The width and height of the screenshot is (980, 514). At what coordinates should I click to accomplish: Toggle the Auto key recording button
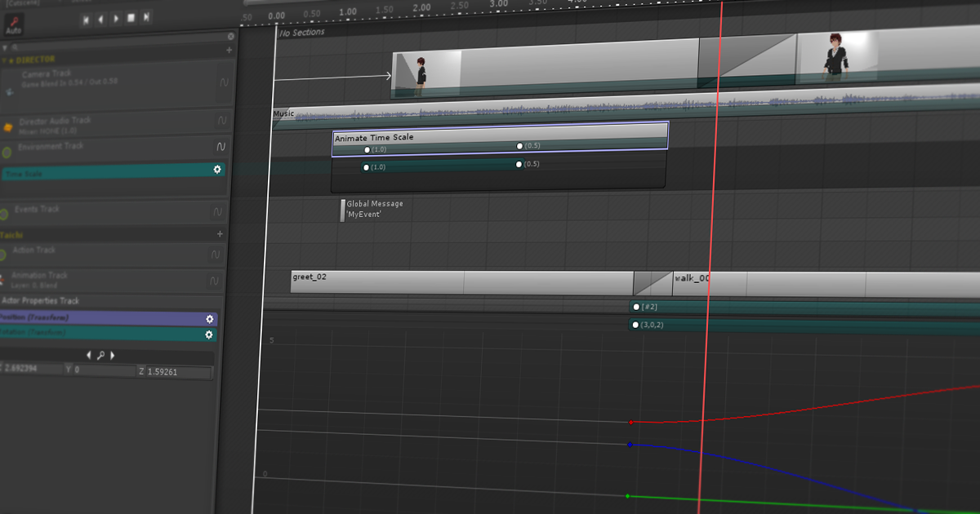point(13,24)
